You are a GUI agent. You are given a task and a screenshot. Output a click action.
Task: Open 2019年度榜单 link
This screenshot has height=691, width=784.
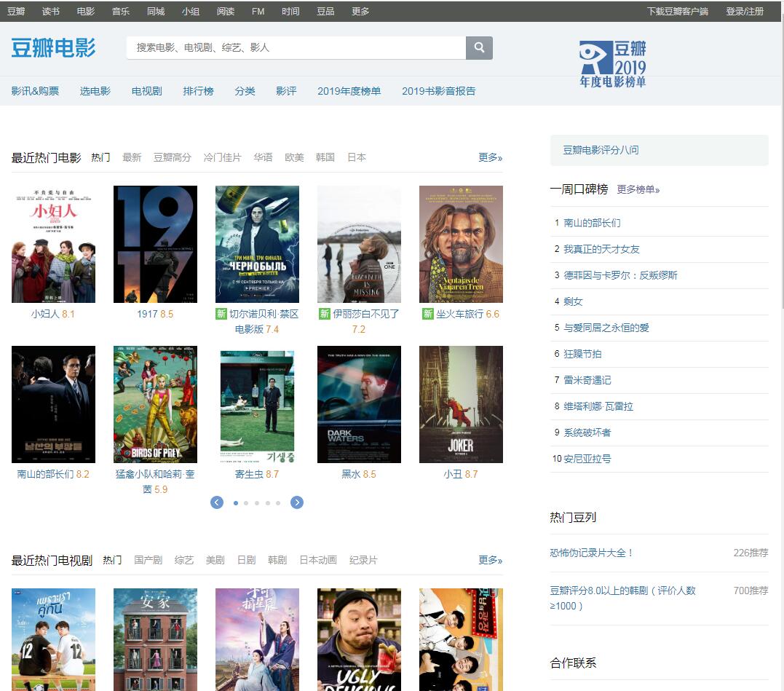coord(349,91)
